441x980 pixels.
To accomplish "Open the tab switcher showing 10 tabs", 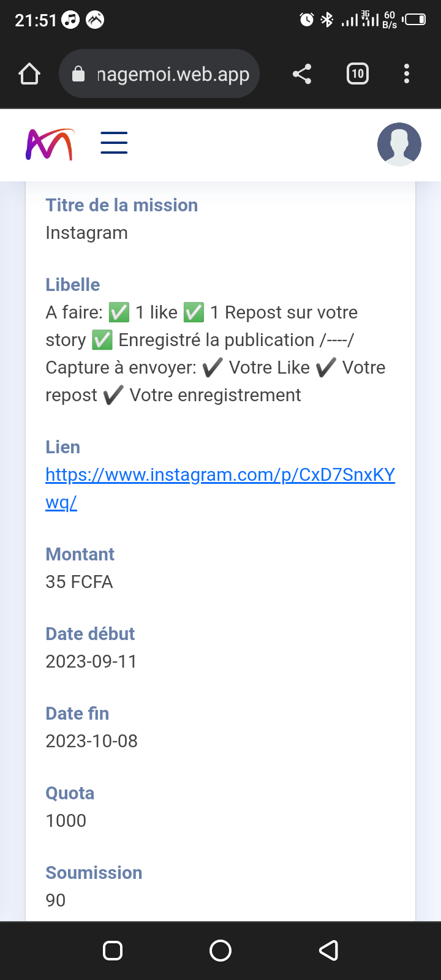I will click(358, 74).
